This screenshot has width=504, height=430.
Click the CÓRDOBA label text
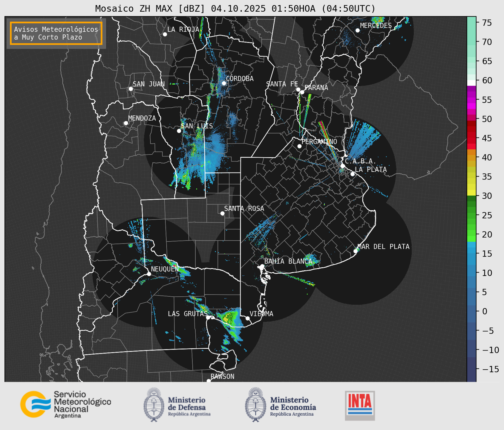pos(240,79)
